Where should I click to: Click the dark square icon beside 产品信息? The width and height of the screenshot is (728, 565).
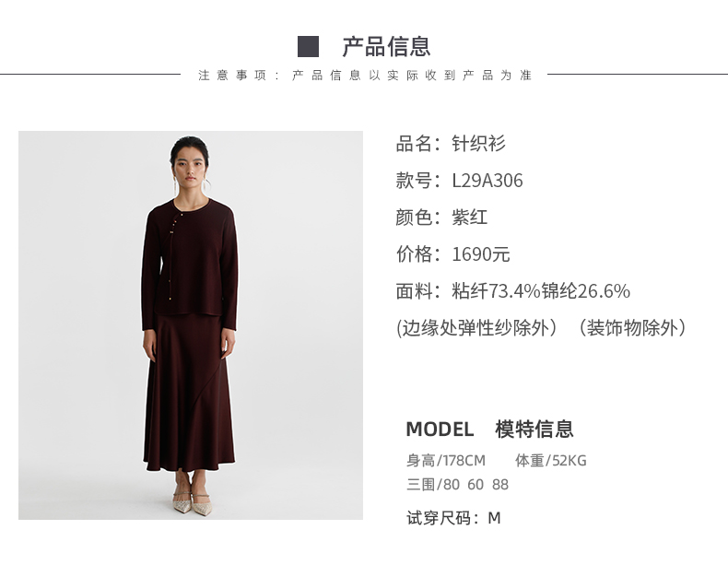tap(308, 46)
